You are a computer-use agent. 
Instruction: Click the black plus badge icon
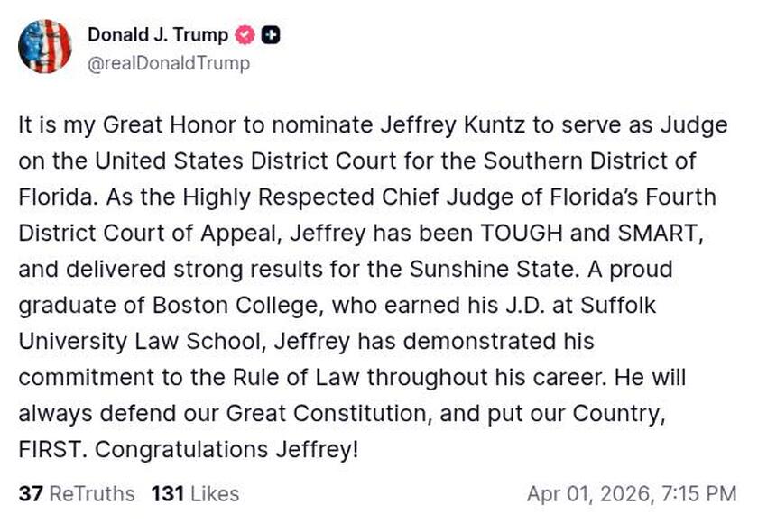point(270,35)
